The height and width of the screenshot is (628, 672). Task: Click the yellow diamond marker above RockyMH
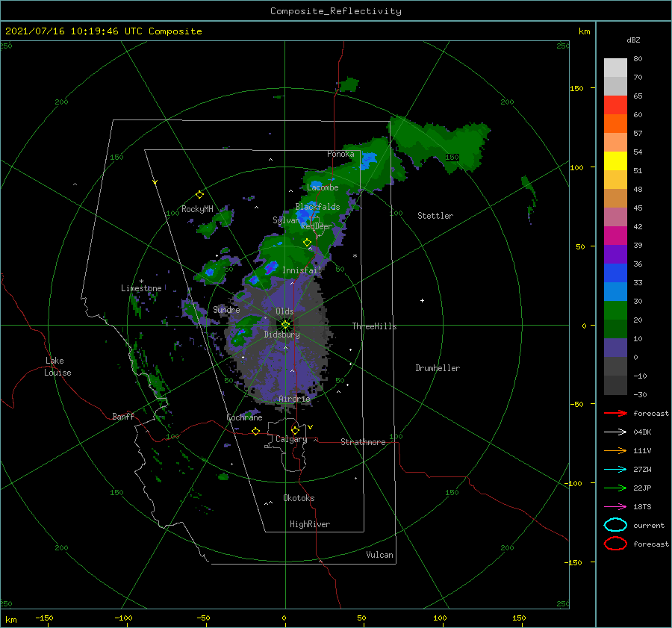coord(199,195)
